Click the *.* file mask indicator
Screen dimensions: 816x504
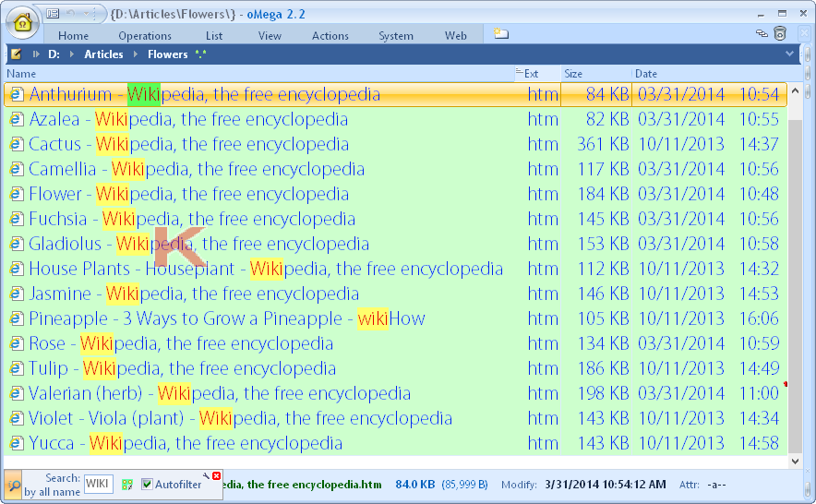point(200,54)
